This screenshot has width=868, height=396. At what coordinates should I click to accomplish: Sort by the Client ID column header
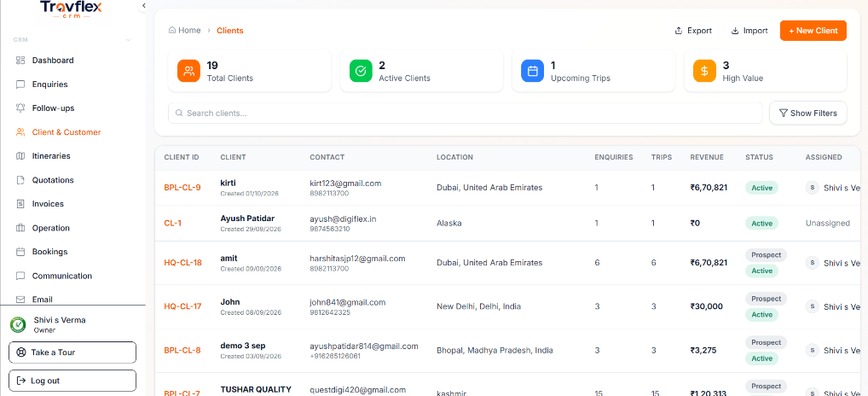click(181, 157)
